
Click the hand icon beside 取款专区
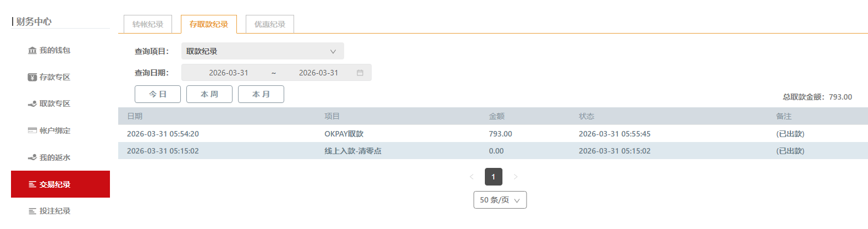click(32, 103)
